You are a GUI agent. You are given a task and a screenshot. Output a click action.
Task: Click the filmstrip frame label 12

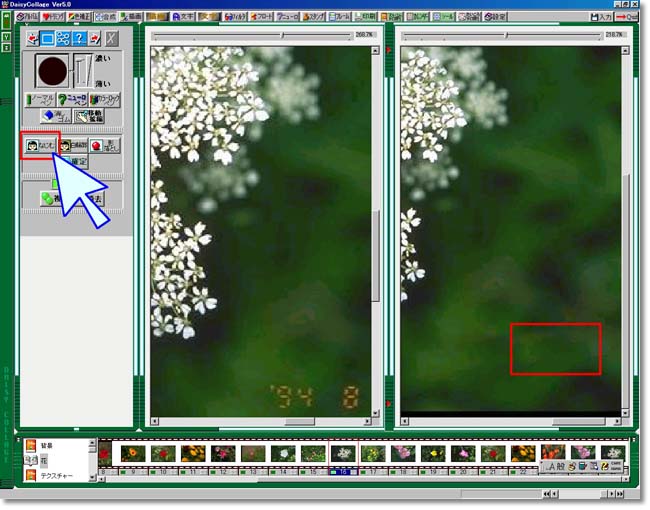[x=223, y=472]
